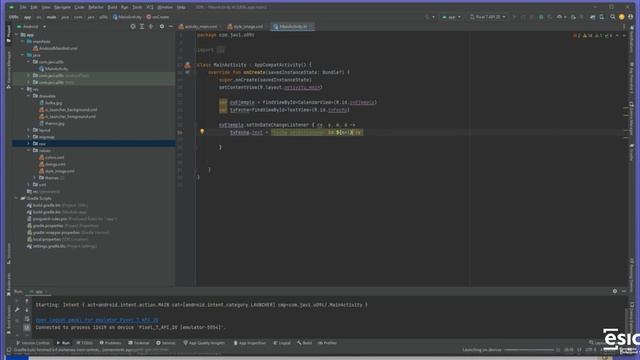Screen dimensions: 640x360
Task: Open the Pixel 7 API 28 device dropdown
Action: pyautogui.click(x=488, y=17)
